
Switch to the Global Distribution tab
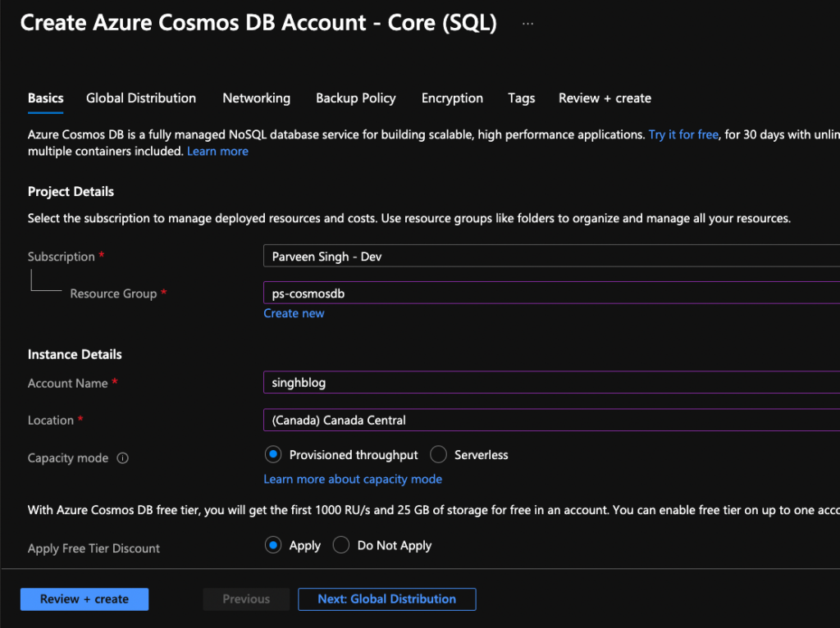click(140, 98)
